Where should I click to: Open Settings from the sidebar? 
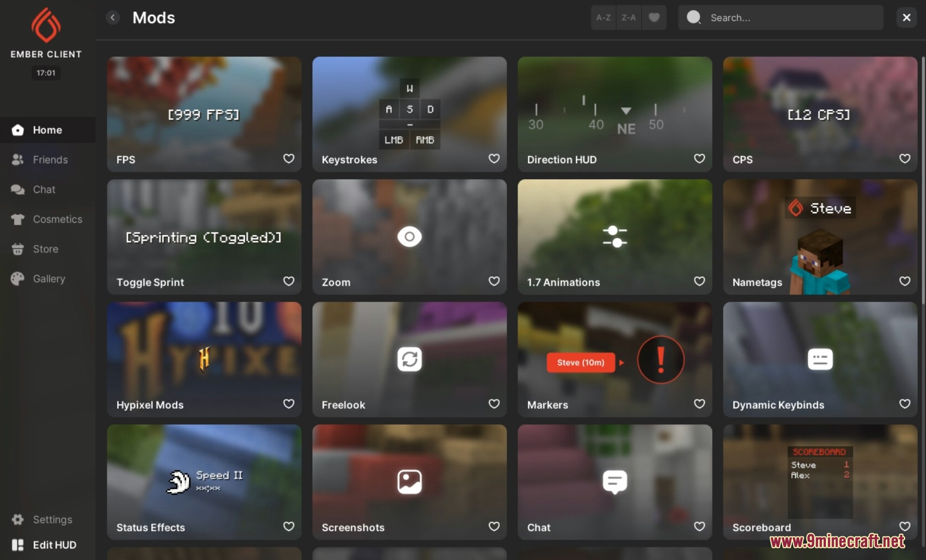pyautogui.click(x=48, y=519)
